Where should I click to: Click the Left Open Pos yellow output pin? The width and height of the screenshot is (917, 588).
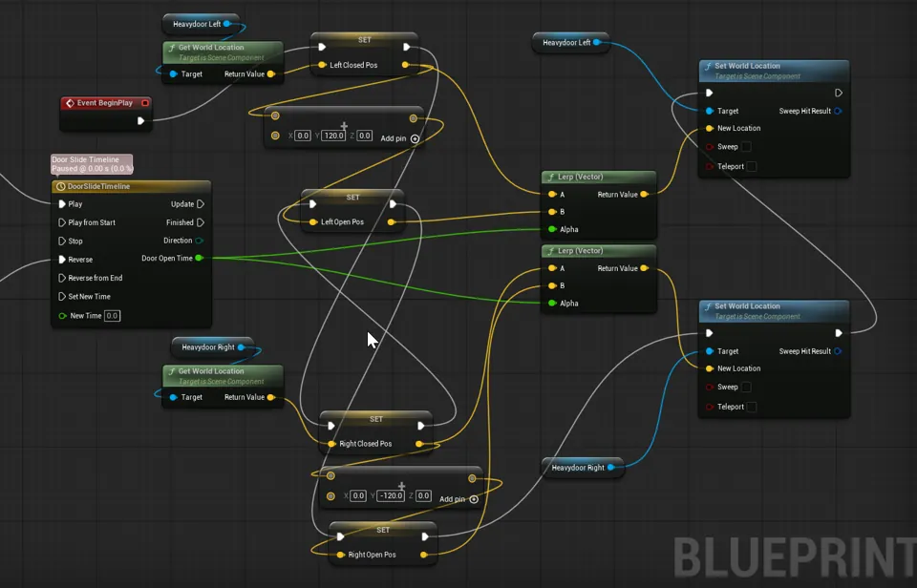pyautogui.click(x=392, y=222)
